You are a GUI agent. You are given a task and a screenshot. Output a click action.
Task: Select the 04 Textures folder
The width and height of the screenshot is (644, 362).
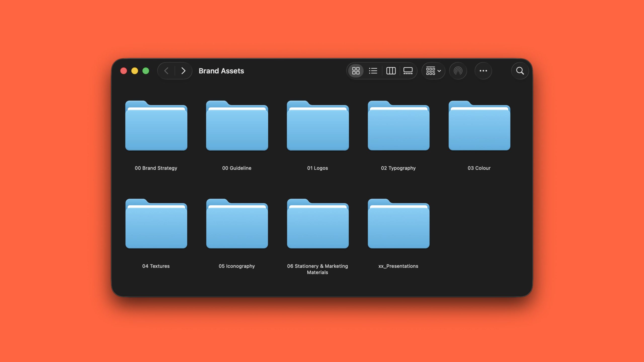[x=156, y=224]
